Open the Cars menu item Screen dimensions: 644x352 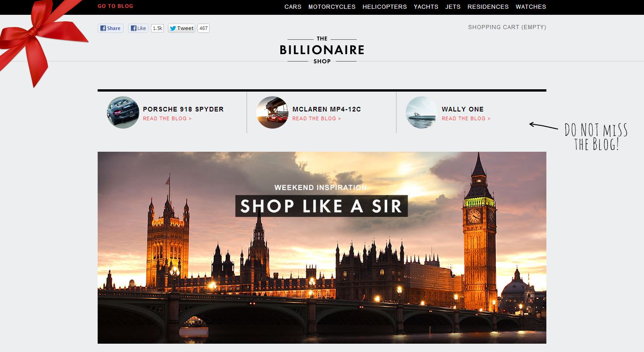pyautogui.click(x=293, y=7)
